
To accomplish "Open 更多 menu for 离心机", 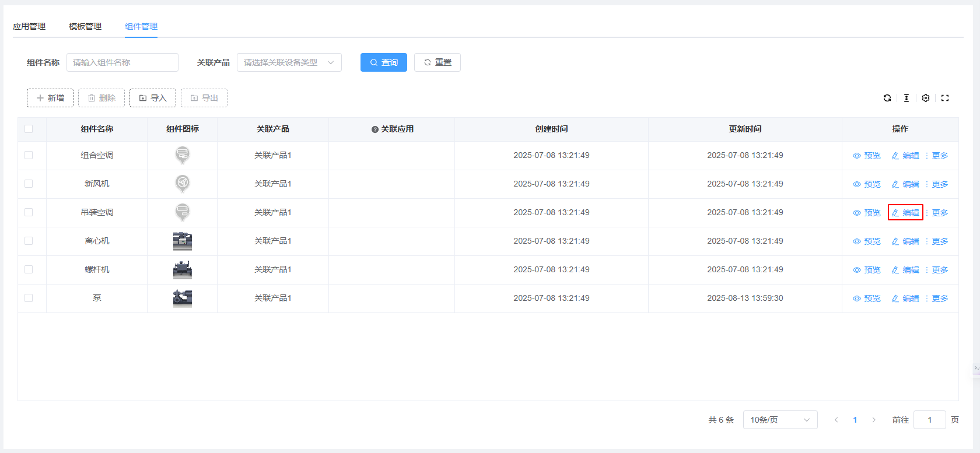I will (x=937, y=241).
